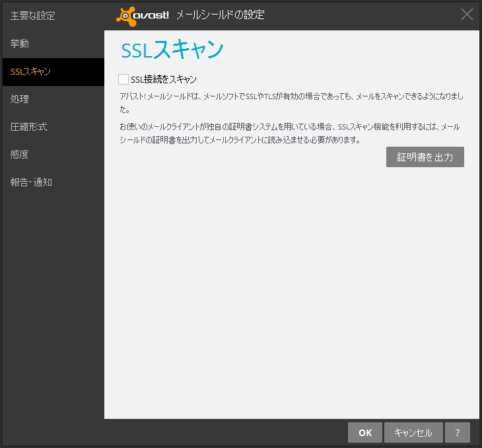The image size is (482, 448).
Task: Click the avast! logo in title bar
Action: point(143,15)
